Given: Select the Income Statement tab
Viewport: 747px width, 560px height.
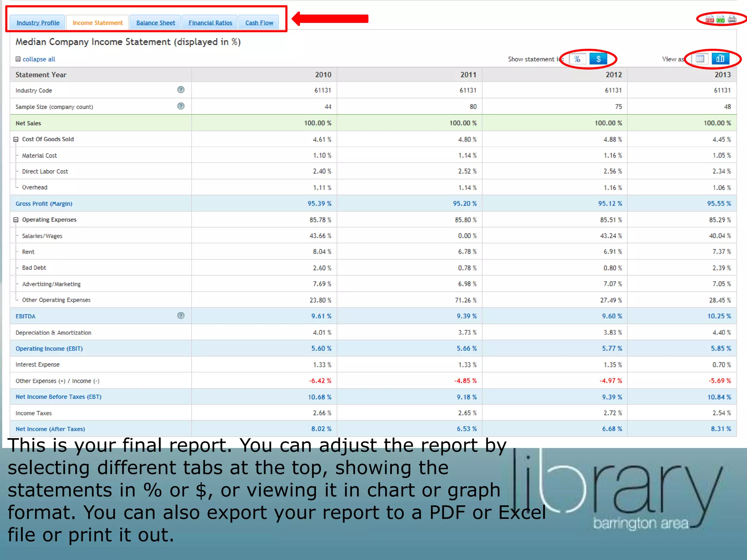Looking at the screenshot, I should tap(98, 23).
